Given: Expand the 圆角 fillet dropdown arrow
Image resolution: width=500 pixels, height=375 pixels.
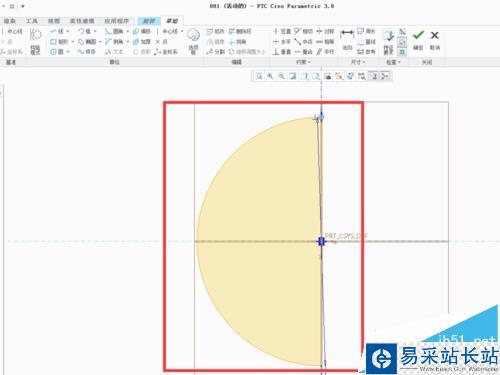Looking at the screenshot, I should pyautogui.click(x=127, y=31).
